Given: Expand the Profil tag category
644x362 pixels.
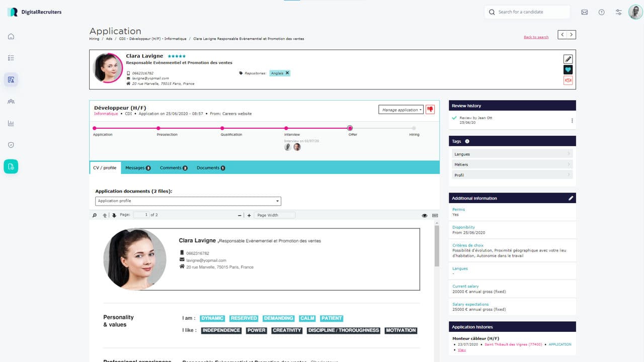Looking at the screenshot, I should point(512,175).
